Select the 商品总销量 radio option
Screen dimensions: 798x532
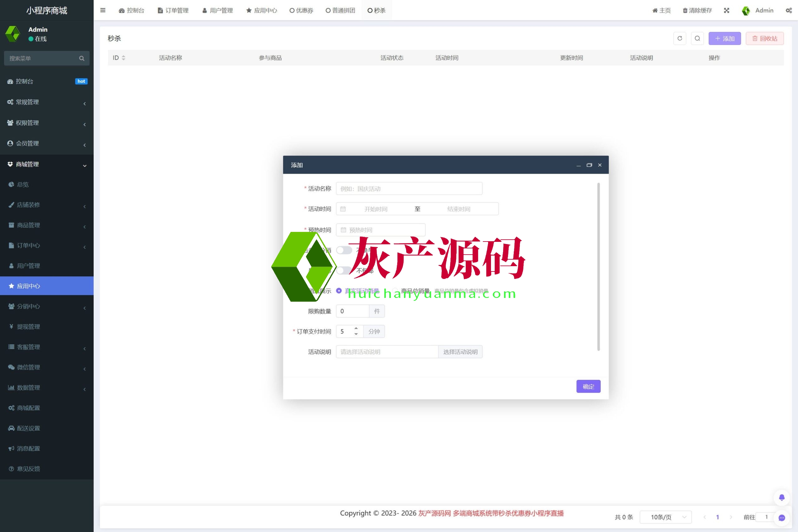coord(396,291)
